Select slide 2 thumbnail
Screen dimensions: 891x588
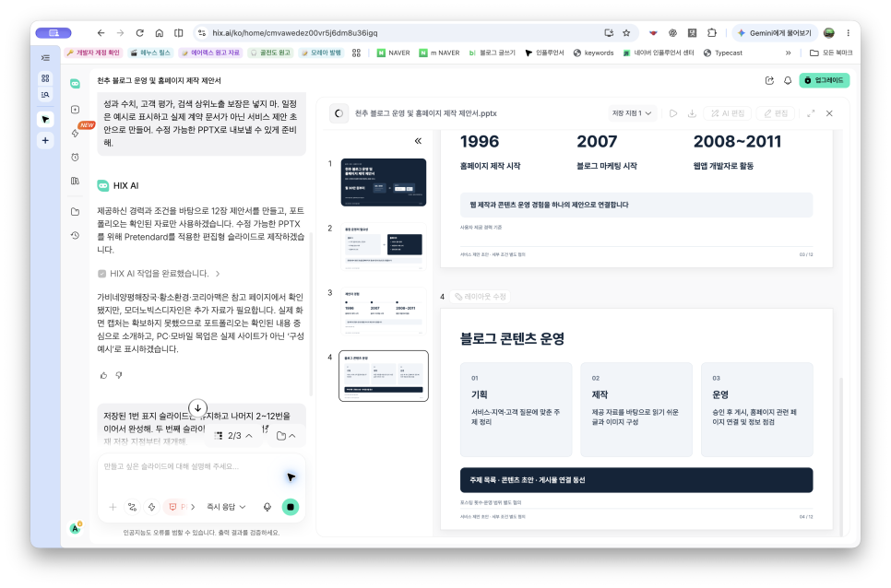click(384, 246)
